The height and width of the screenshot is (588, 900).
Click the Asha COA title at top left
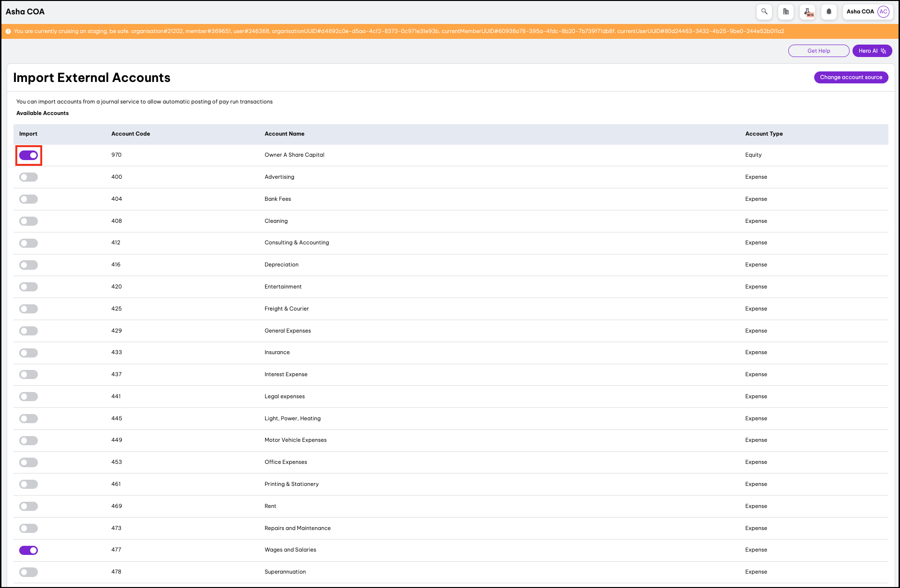(25, 12)
